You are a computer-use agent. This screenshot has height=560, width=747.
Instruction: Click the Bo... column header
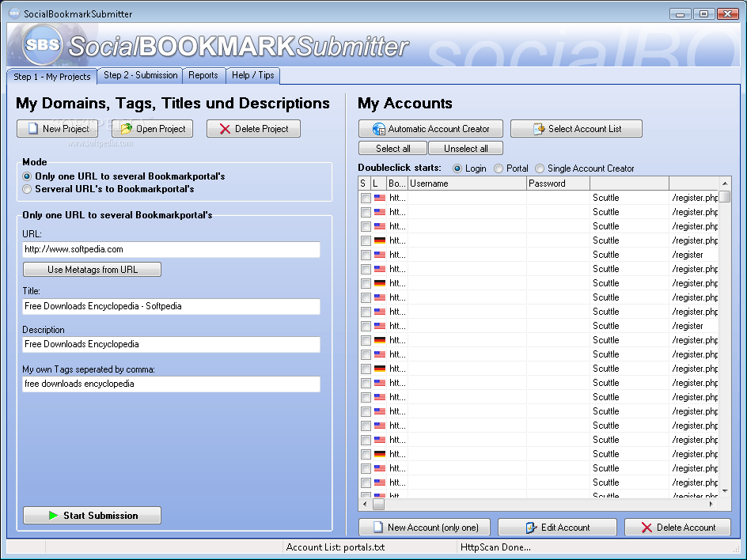[x=397, y=184]
